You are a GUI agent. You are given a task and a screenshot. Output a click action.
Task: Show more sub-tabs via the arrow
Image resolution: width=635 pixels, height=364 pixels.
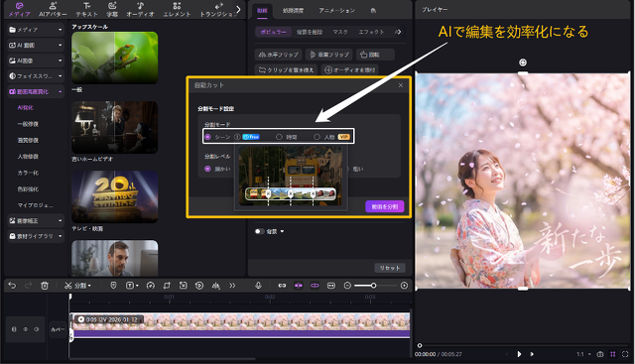point(398,32)
